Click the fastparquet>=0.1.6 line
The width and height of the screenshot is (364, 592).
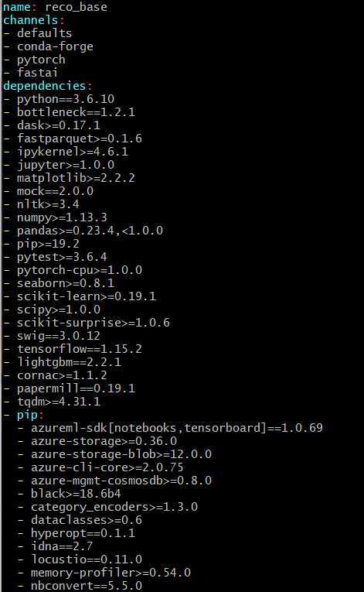tap(73, 139)
